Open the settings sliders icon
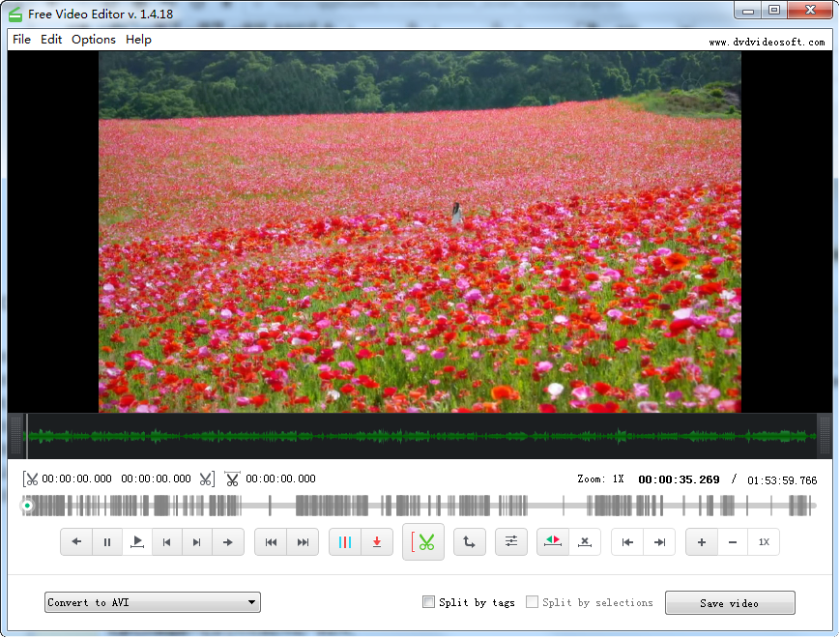 (x=510, y=542)
